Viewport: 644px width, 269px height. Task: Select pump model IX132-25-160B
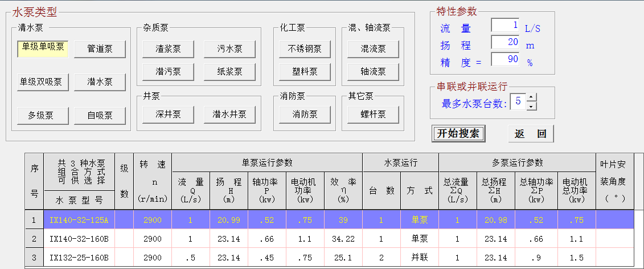(x=79, y=258)
